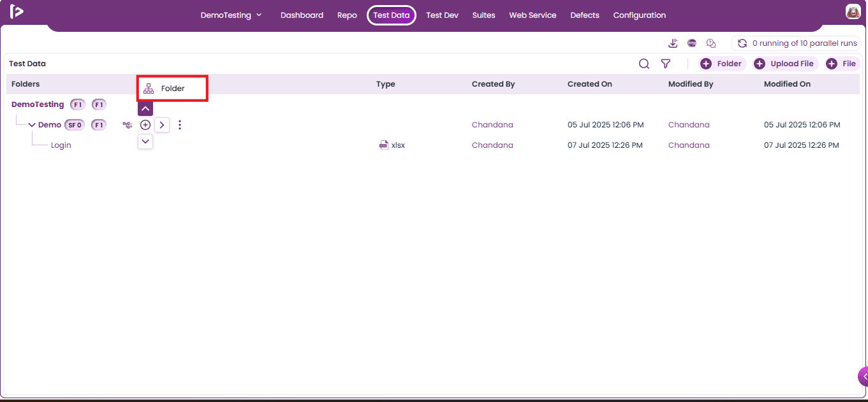This screenshot has height=402, width=868.
Task: Click the "0 running of 10 parallel runs" status
Action: click(x=805, y=43)
